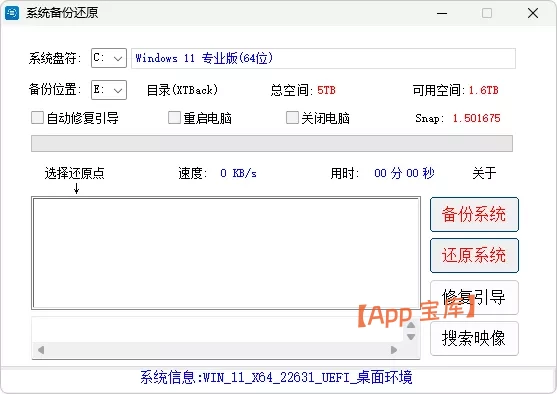Image resolution: width=557 pixels, height=394 pixels.
Task: Click the elapsed time 00 分 00 秒
Action: (404, 173)
